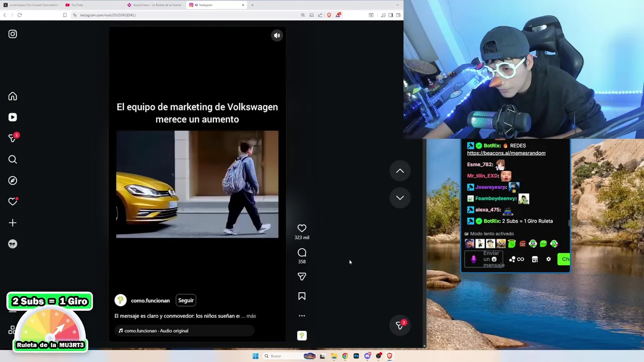
Task: Go to previous reel with up chevron
Action: [x=400, y=171]
